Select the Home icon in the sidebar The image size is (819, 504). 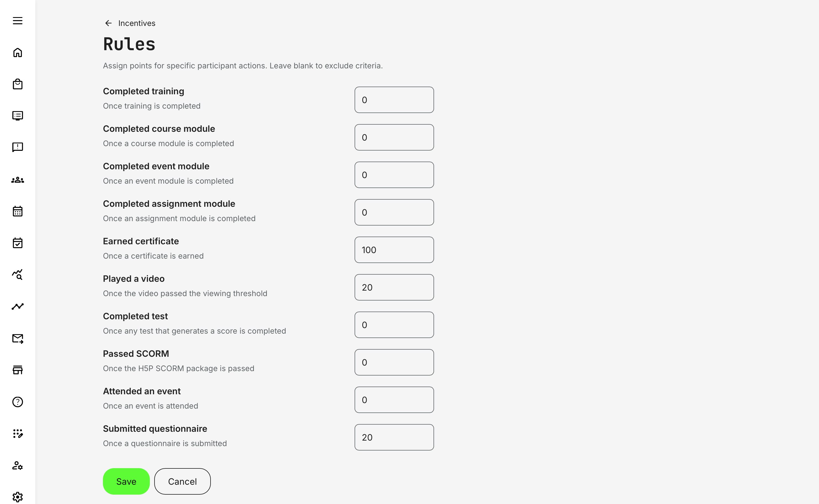[17, 52]
